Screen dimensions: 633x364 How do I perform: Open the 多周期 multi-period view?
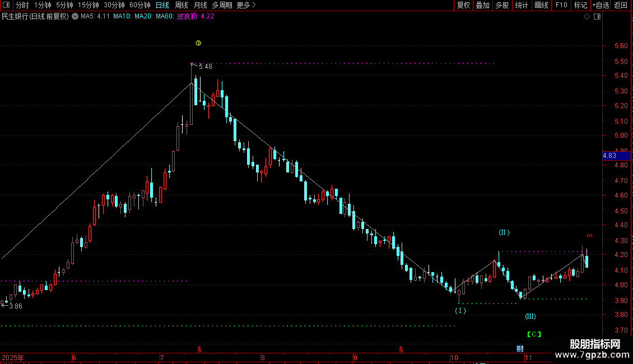(222, 5)
